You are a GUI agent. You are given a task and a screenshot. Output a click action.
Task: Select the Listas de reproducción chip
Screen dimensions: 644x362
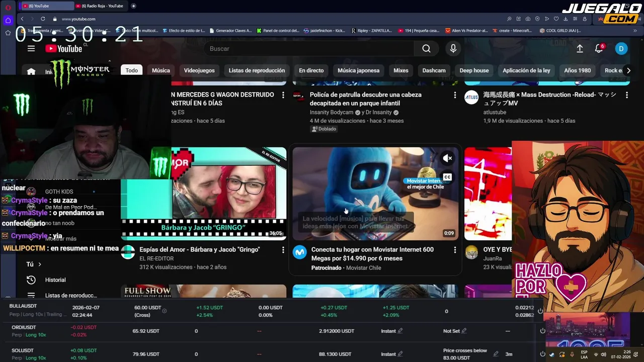tap(257, 70)
